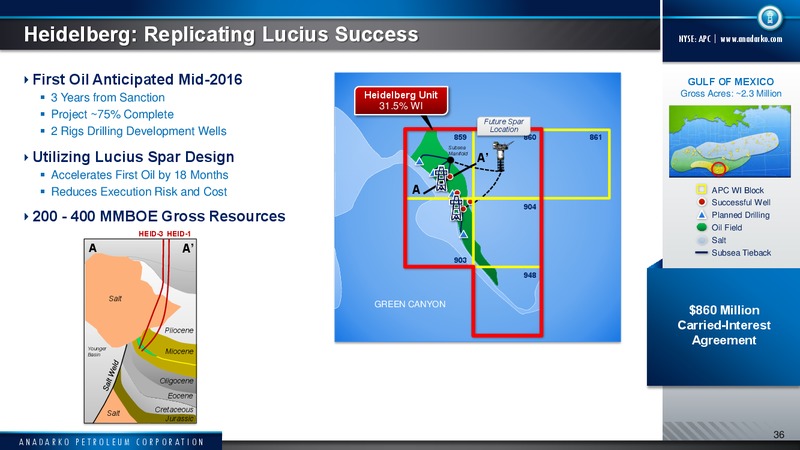Click the red circle on Gulf of Mexico minimap
The image size is (800, 450).
click(x=718, y=168)
